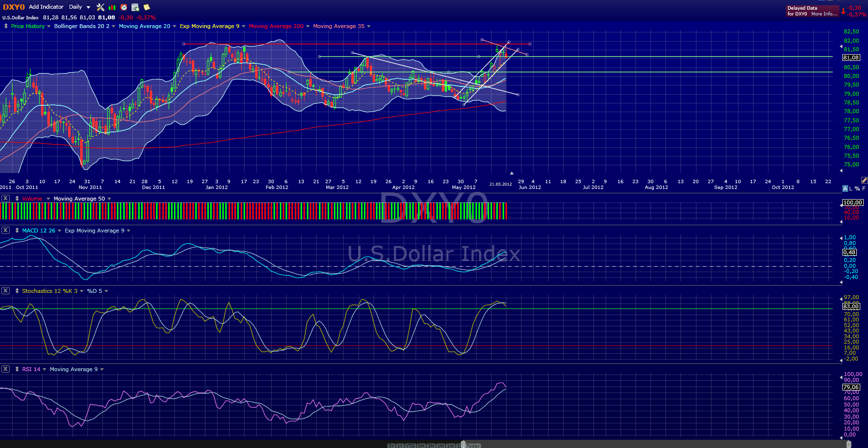
Task: Close the Volume indicator panel
Action: coord(5,198)
